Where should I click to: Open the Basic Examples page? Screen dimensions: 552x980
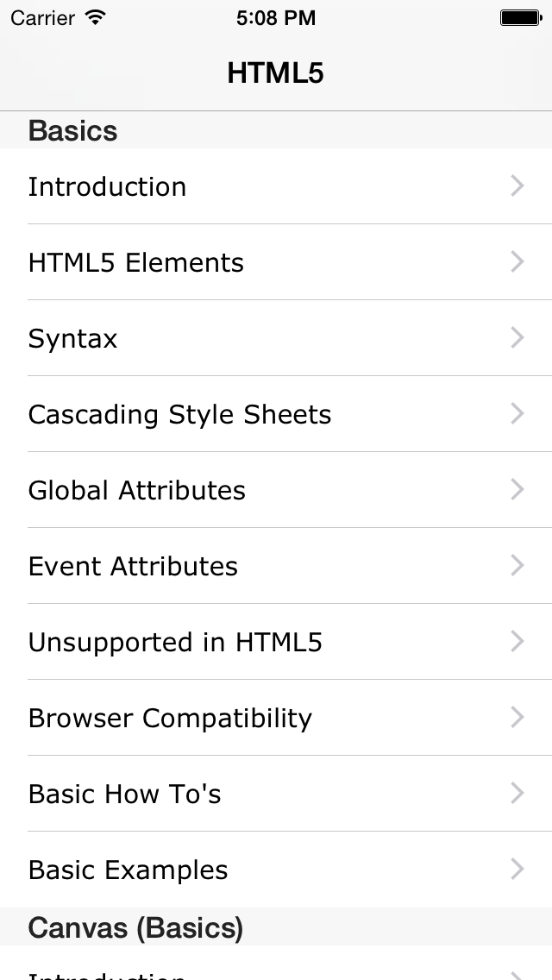click(x=128, y=870)
